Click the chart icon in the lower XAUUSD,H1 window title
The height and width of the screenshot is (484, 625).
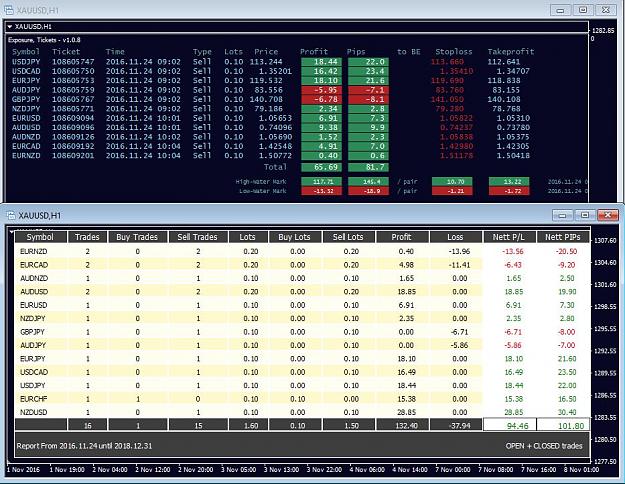tap(11, 215)
